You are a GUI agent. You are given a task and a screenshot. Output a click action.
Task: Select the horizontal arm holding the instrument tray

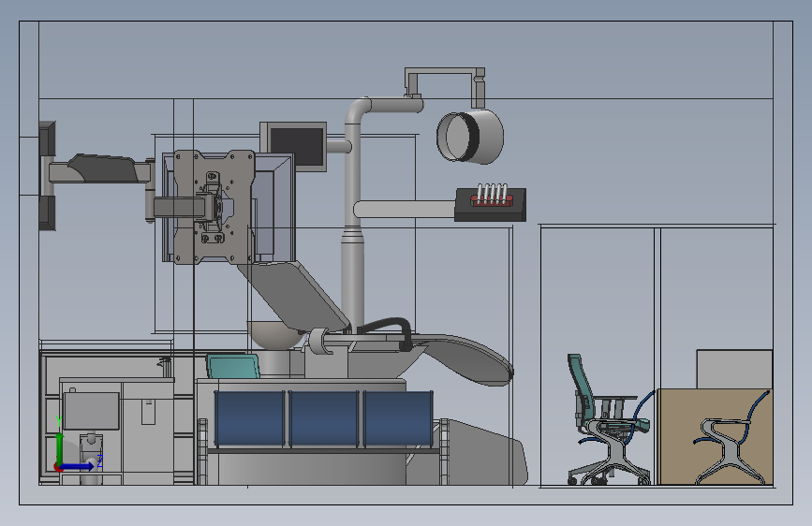[404, 210]
